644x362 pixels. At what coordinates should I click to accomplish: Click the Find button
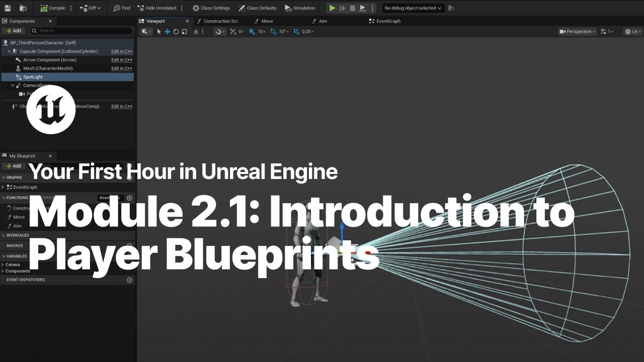click(122, 8)
